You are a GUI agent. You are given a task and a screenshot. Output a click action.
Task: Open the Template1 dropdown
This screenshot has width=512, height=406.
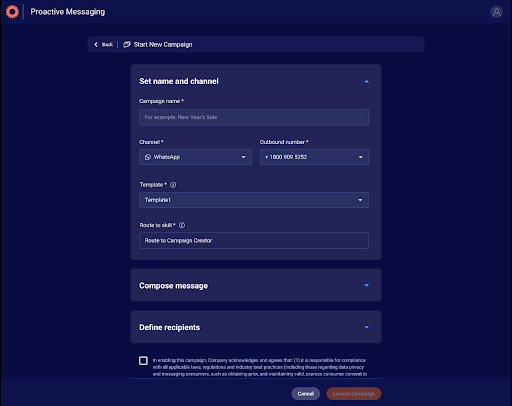254,200
